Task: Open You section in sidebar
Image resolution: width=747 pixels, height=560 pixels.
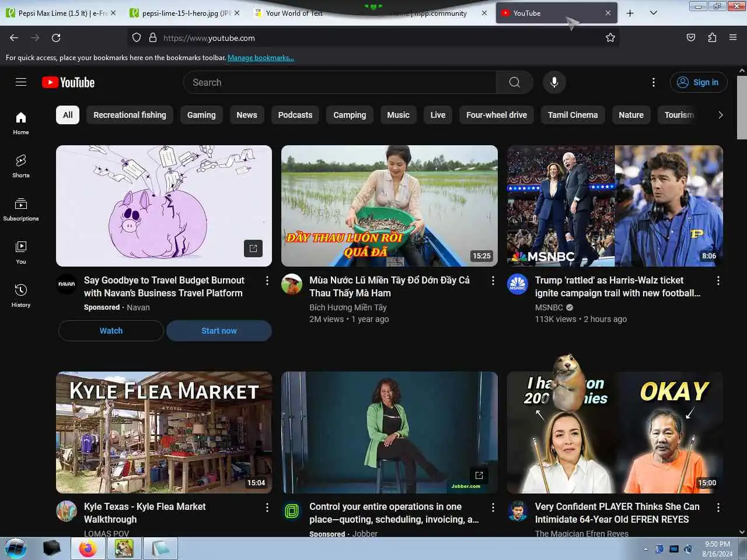Action: pos(21,253)
